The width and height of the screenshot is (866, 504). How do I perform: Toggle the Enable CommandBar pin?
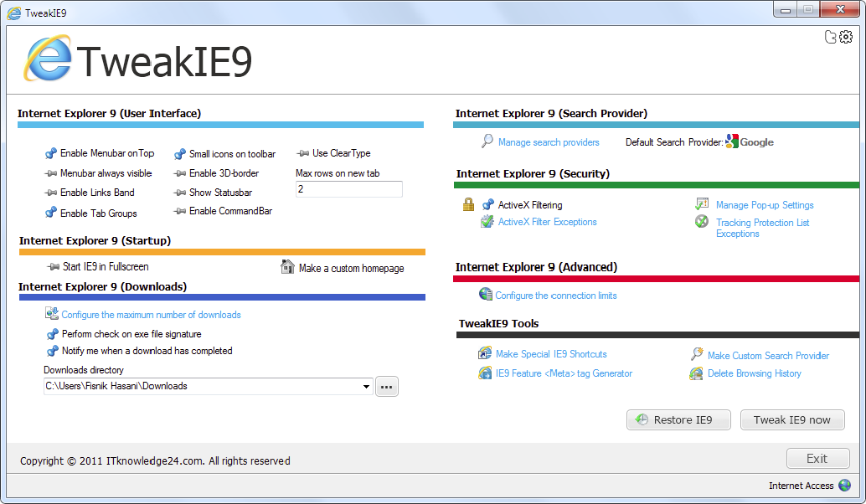click(179, 211)
